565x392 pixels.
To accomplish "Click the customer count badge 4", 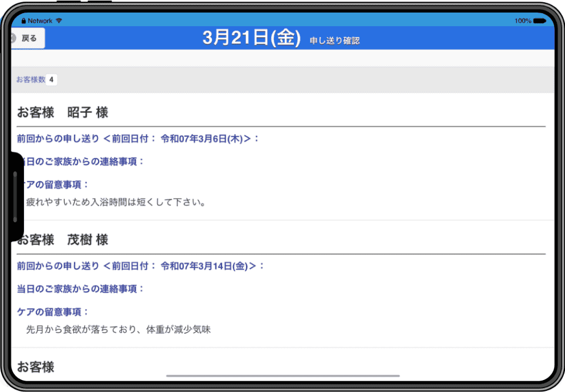I will [x=51, y=79].
